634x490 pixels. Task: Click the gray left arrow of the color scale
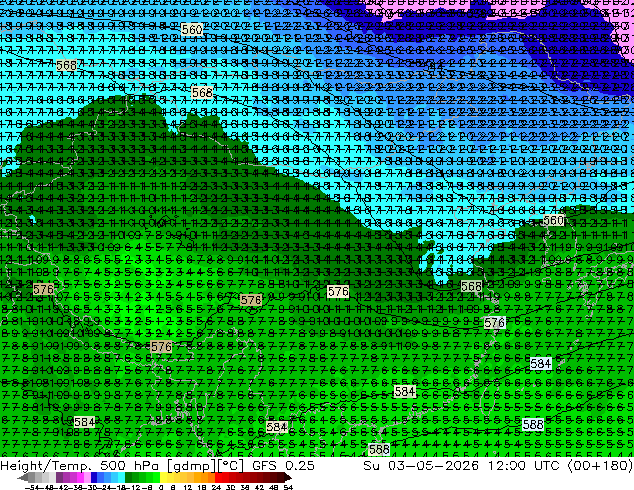click(23, 478)
